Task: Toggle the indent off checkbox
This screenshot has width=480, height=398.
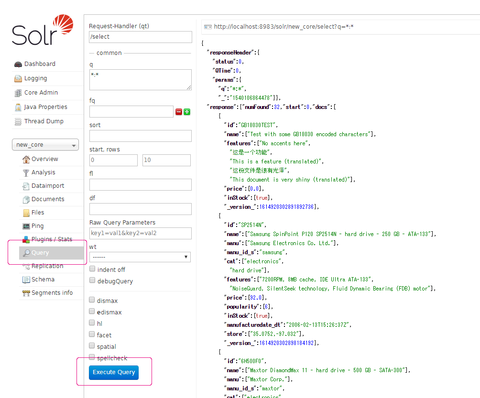Action: click(x=92, y=269)
